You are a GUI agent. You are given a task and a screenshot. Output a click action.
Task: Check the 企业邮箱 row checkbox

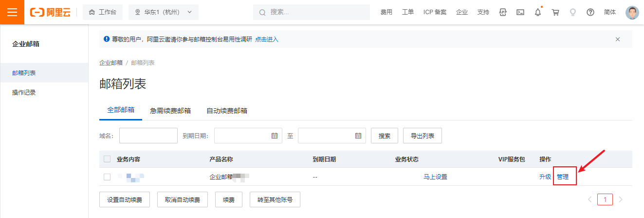[x=107, y=177]
